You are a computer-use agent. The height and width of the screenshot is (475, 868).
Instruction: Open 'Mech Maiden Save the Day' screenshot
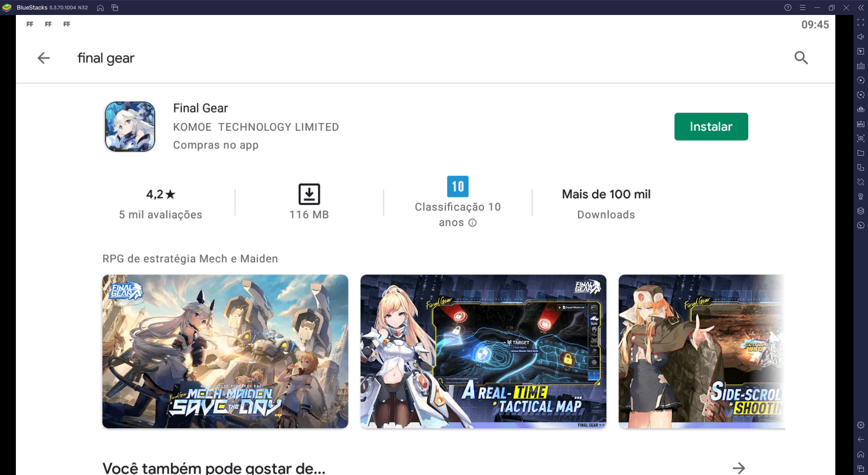tap(225, 351)
